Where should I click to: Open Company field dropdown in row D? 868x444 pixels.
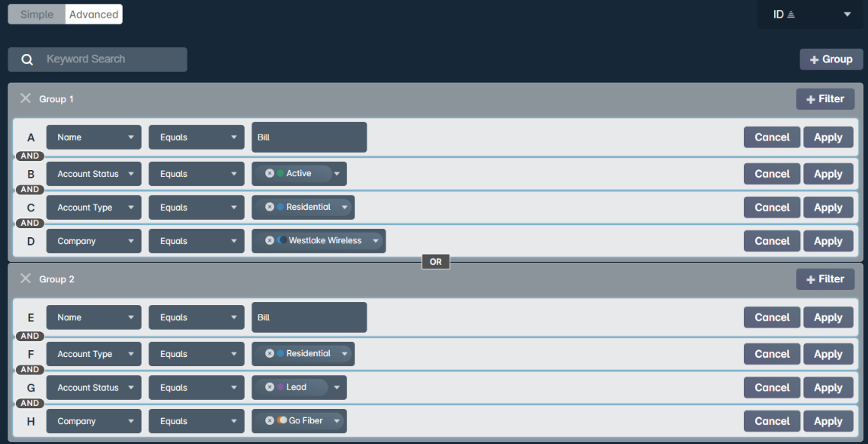pyautogui.click(x=94, y=241)
